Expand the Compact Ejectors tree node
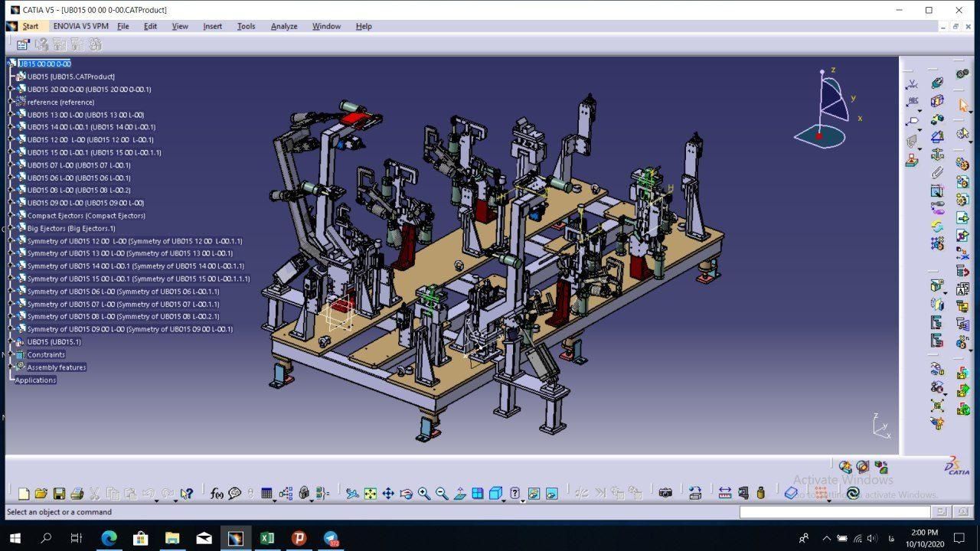 pyautogui.click(x=11, y=216)
